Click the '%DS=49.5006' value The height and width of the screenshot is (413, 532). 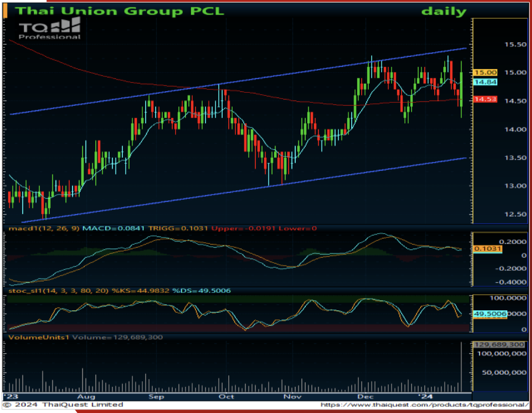[202, 291]
